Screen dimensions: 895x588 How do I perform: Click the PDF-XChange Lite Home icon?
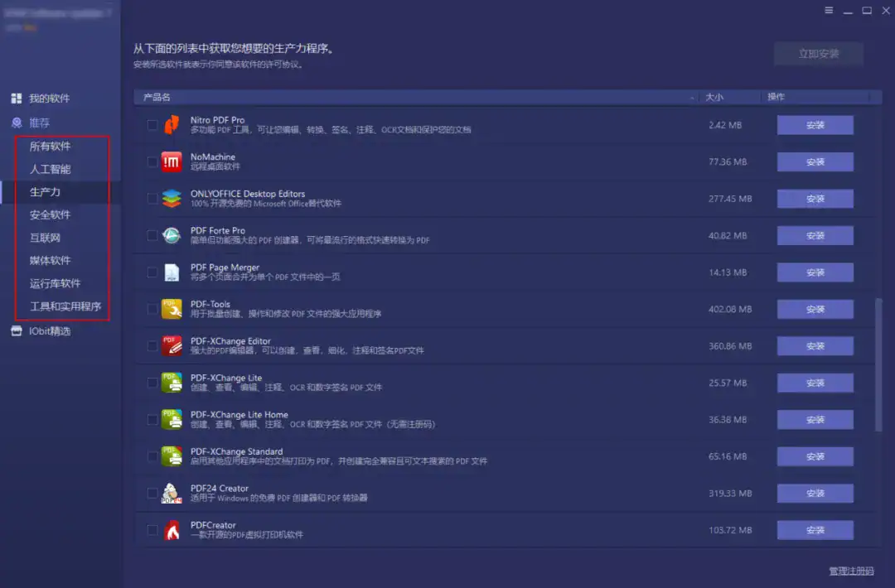point(172,419)
